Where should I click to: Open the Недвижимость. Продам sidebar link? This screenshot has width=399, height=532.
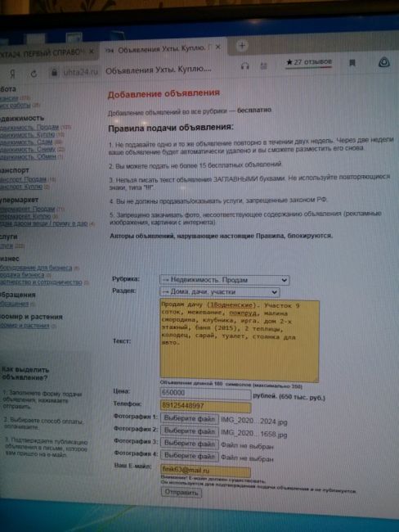pyautogui.click(x=29, y=127)
